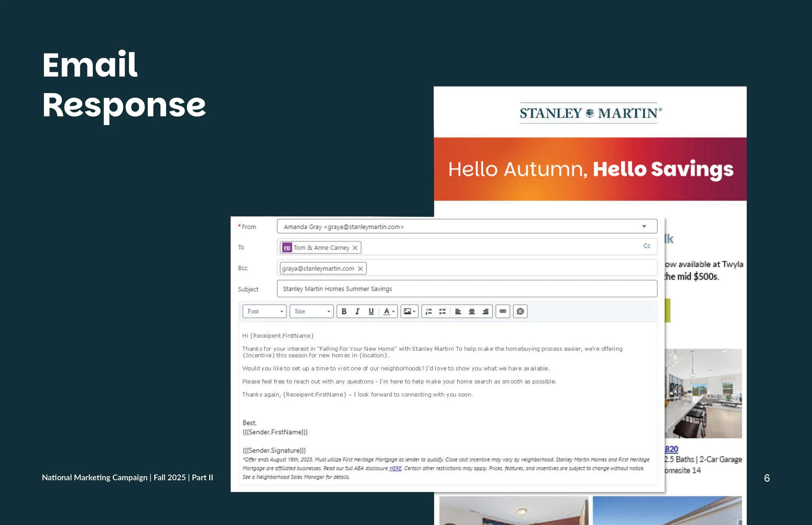The width and height of the screenshot is (812, 525).
Task: Open the Font dropdown
Action: tap(264, 311)
